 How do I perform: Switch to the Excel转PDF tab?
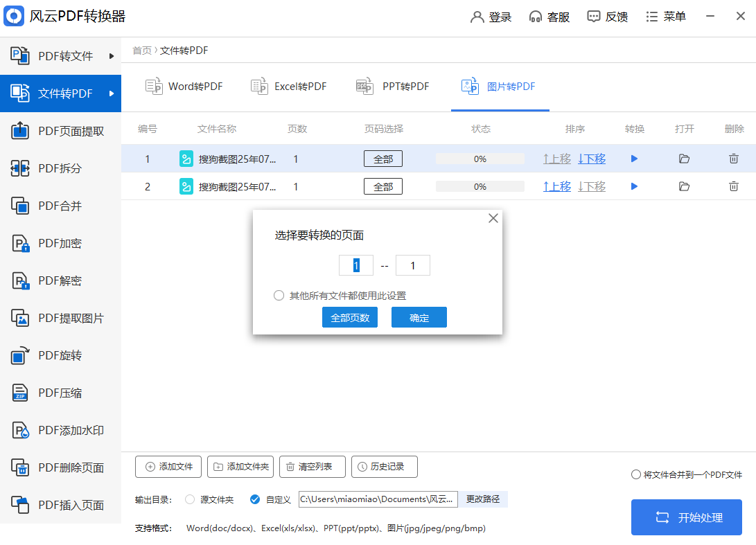(289, 87)
